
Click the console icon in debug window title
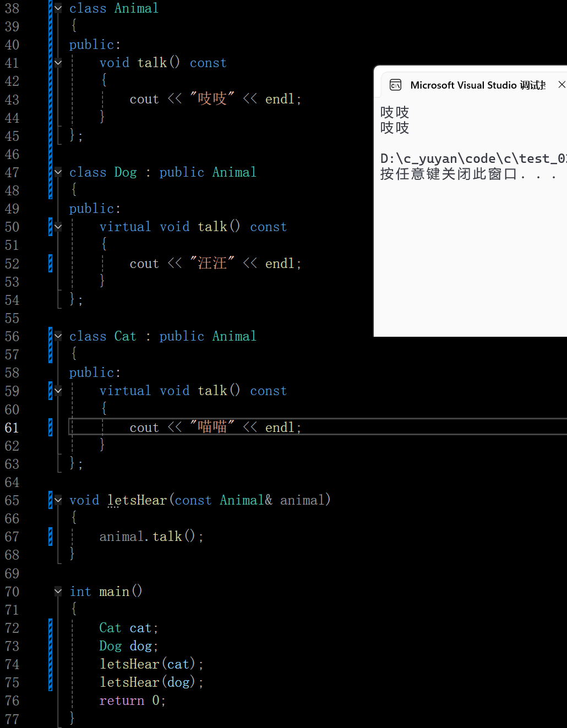pyautogui.click(x=395, y=85)
